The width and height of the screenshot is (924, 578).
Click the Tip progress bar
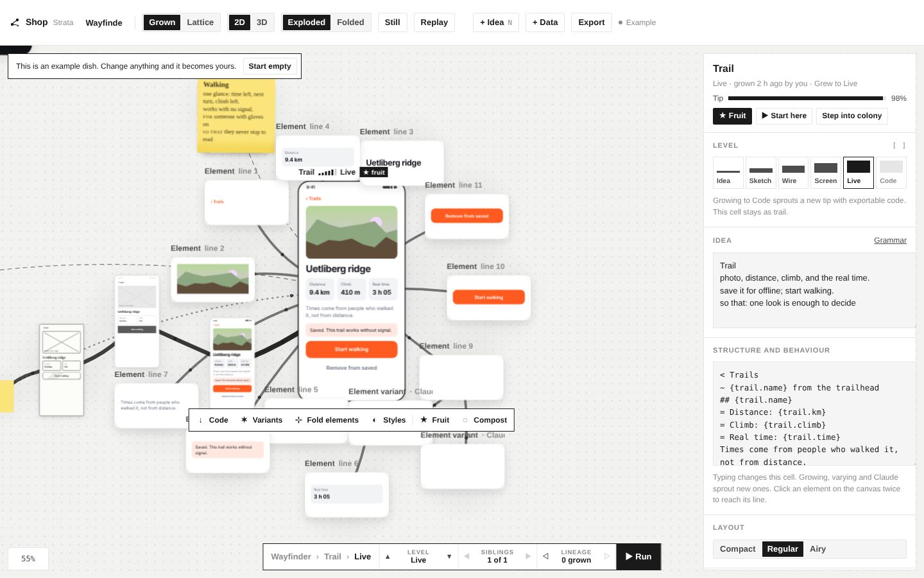806,98
